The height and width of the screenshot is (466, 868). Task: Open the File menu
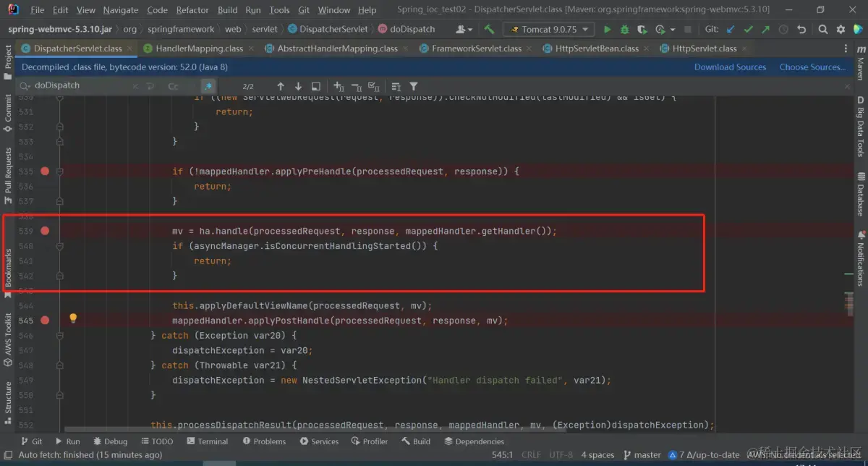point(37,10)
